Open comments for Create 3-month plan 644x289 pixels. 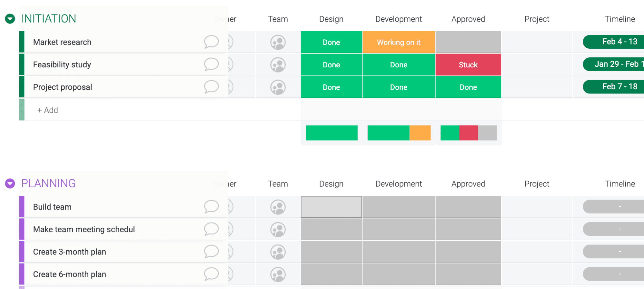point(211,252)
